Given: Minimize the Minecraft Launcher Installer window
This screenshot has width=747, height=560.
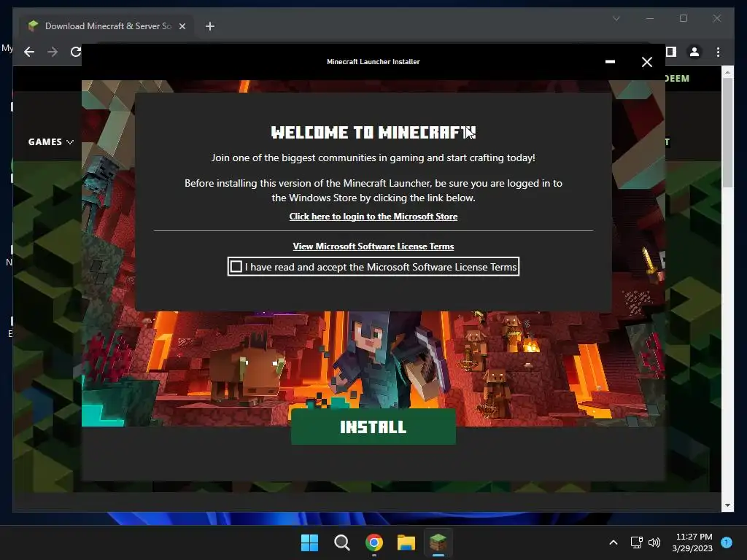Looking at the screenshot, I should click(x=610, y=62).
